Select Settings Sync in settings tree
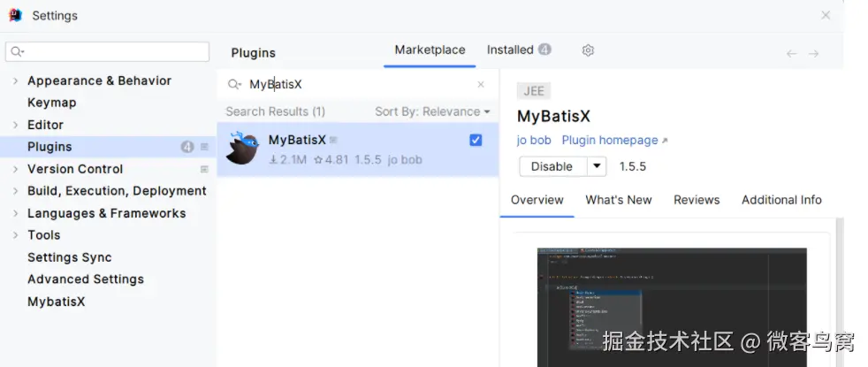Image resolution: width=868 pixels, height=367 pixels. point(70,257)
